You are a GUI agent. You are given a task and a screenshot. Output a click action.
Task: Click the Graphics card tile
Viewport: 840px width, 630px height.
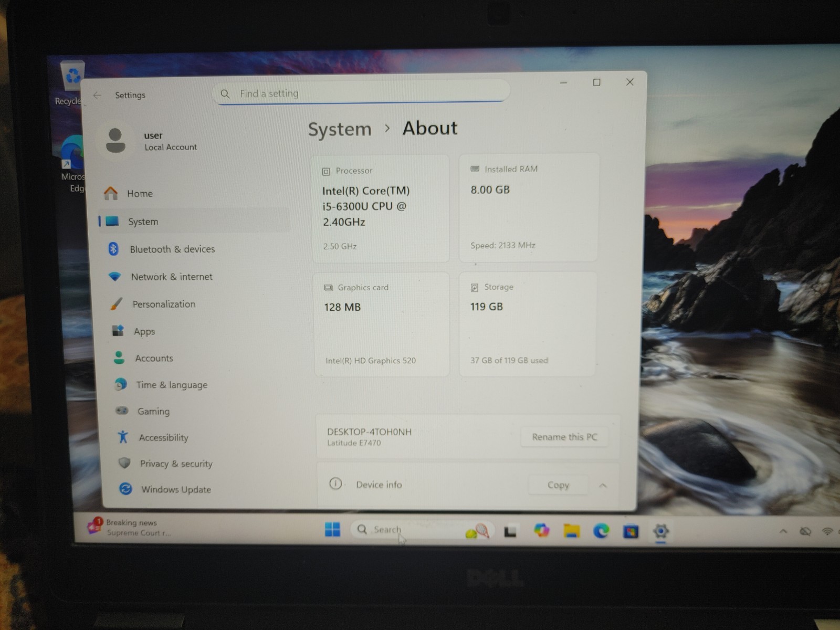click(382, 324)
